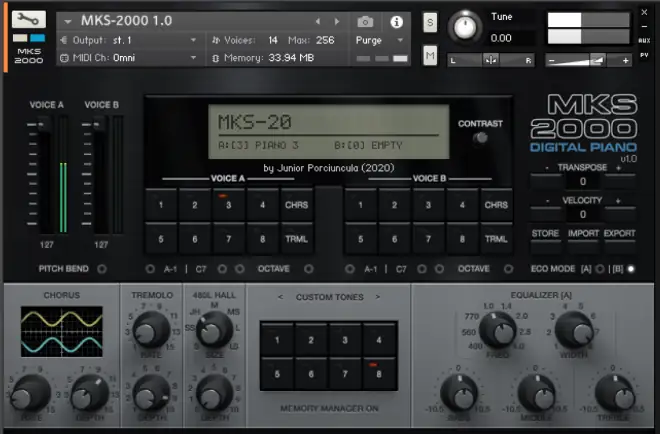Click the Tune value 0.00
Screen dimensions: 660x434
click(x=501, y=38)
